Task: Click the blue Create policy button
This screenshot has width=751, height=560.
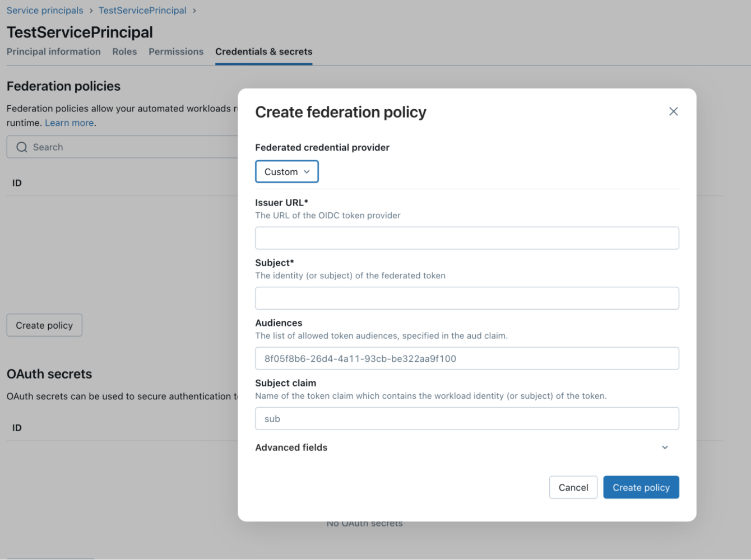Action: coord(641,487)
